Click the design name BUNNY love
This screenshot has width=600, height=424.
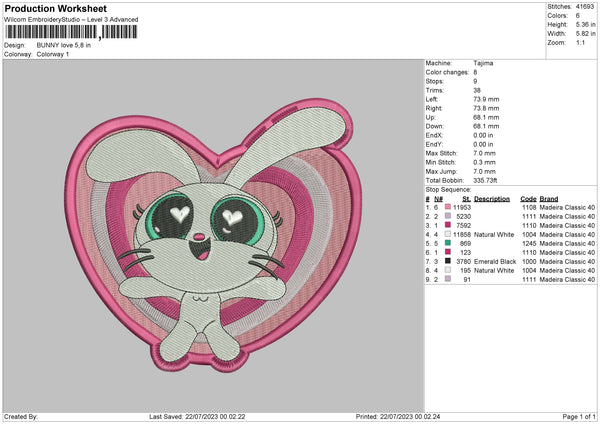click(64, 45)
